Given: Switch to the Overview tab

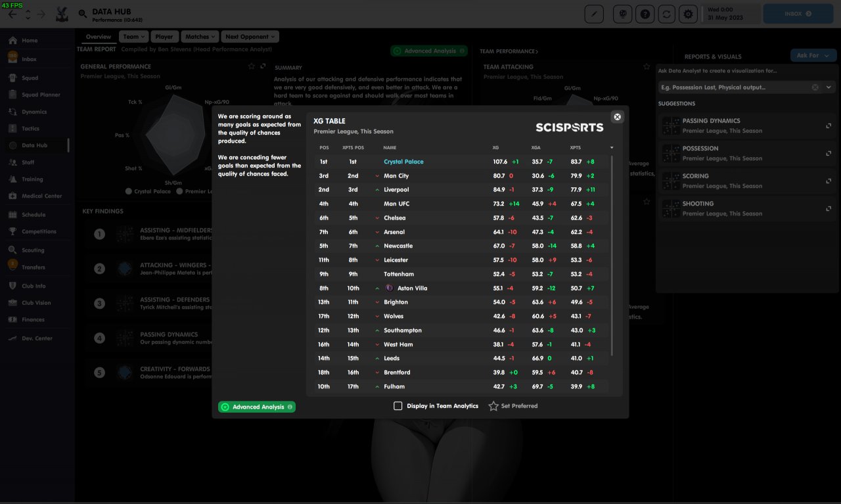Looking at the screenshot, I should tap(99, 37).
